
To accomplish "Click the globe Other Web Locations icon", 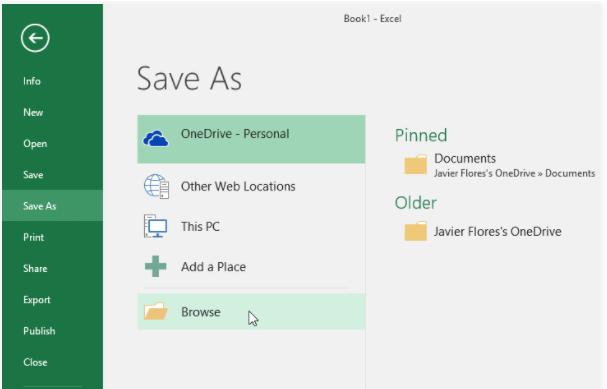I will [x=156, y=187].
